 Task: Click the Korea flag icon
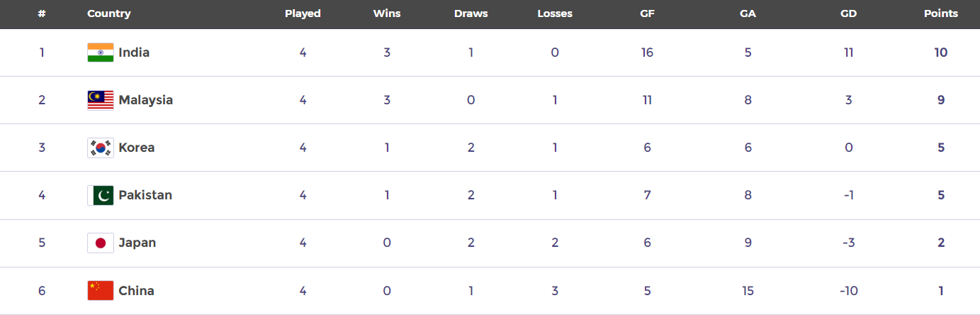click(101, 148)
